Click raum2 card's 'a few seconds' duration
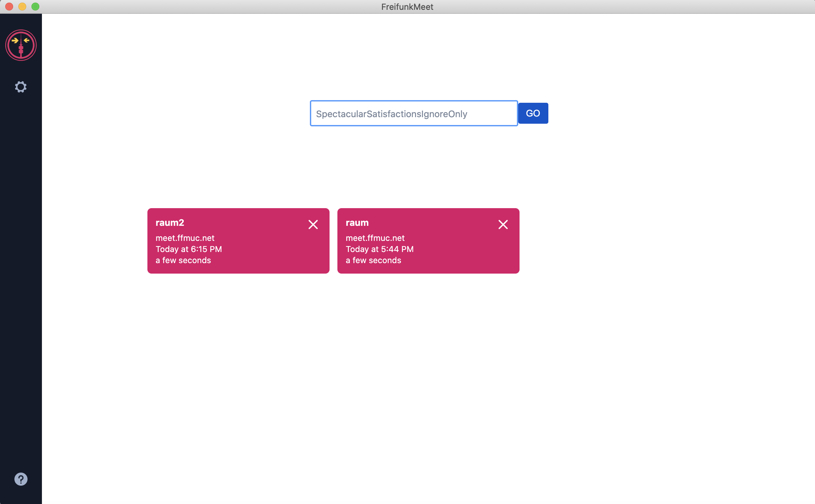 (x=183, y=260)
